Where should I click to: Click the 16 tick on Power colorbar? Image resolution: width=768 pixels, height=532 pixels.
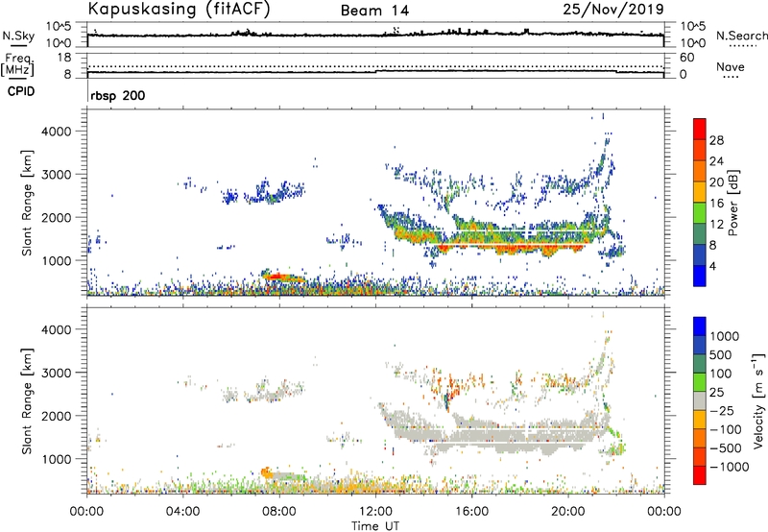click(x=716, y=204)
